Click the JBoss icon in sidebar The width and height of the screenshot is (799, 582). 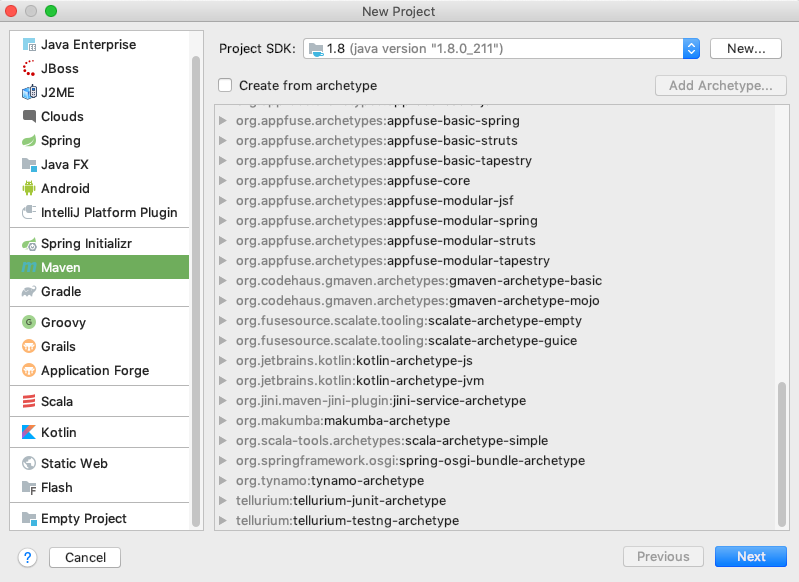click(28, 69)
